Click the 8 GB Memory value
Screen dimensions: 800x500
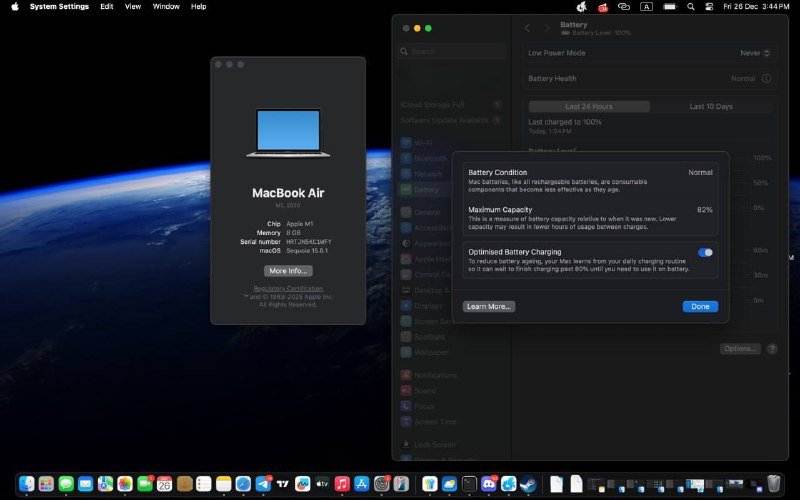(x=293, y=233)
